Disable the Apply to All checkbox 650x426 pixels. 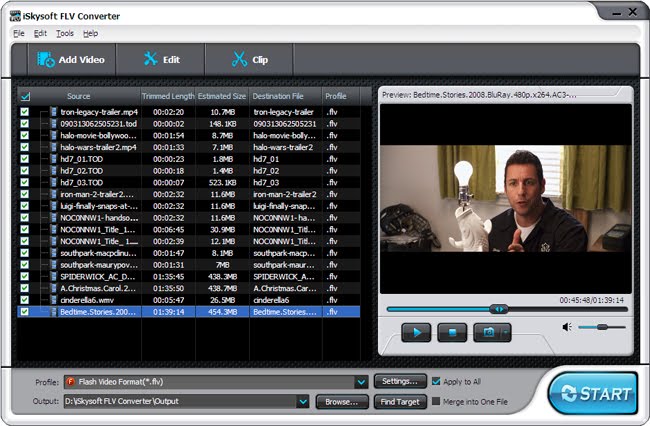point(436,381)
